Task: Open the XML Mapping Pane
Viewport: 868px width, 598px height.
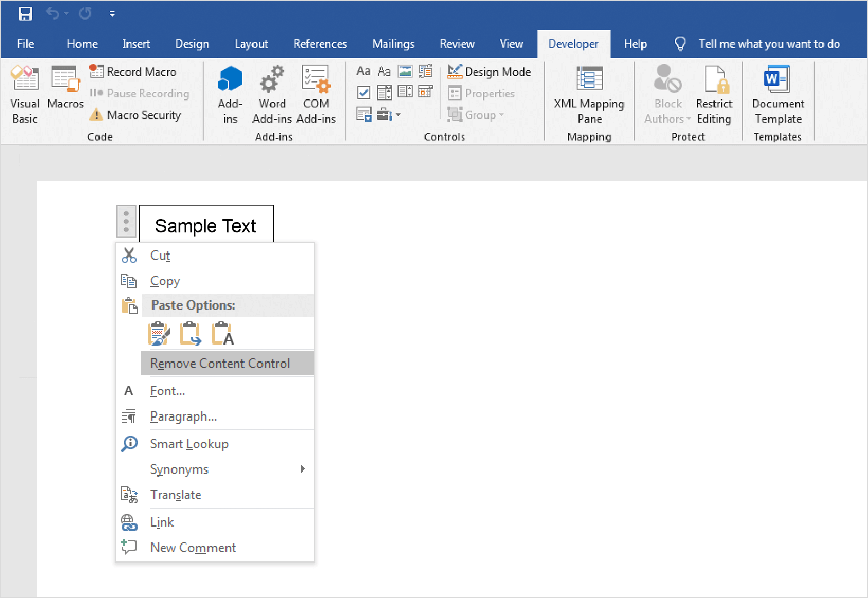Action: pyautogui.click(x=589, y=95)
